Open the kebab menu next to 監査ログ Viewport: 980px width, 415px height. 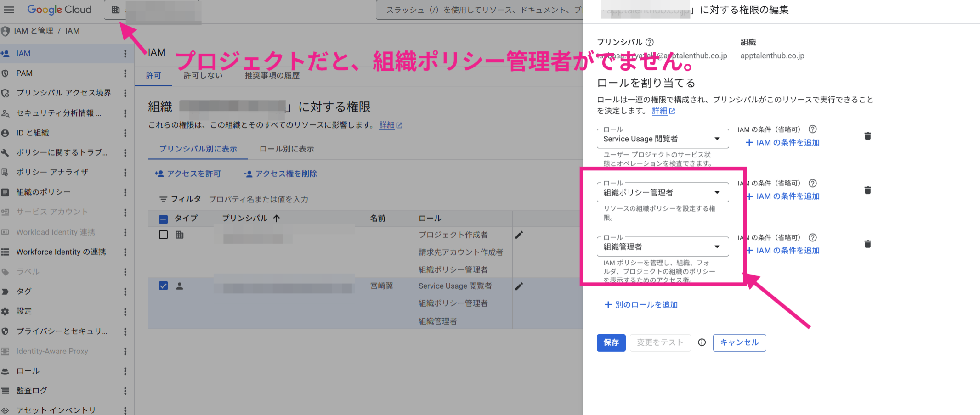point(125,391)
